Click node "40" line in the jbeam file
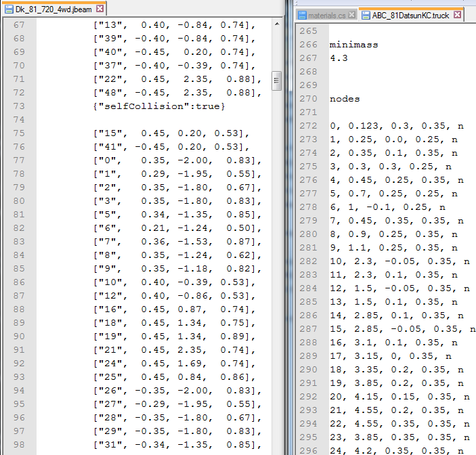The width and height of the screenshot is (476, 455). click(174, 52)
